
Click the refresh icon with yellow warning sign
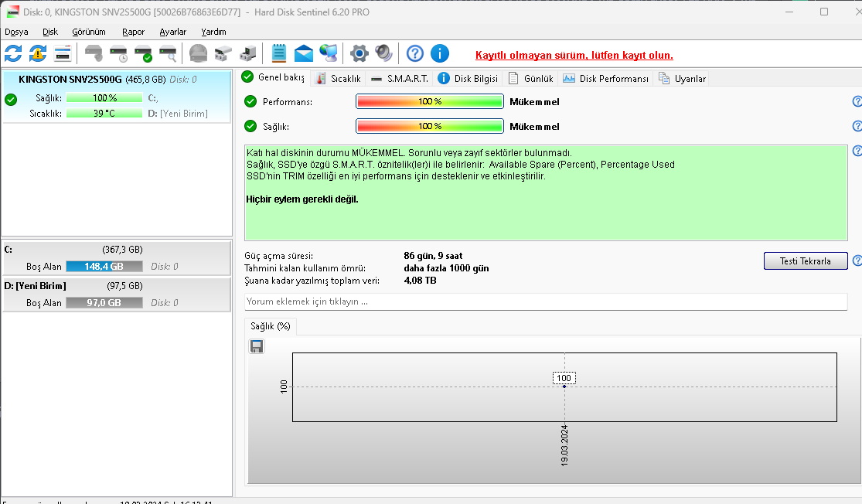(38, 53)
